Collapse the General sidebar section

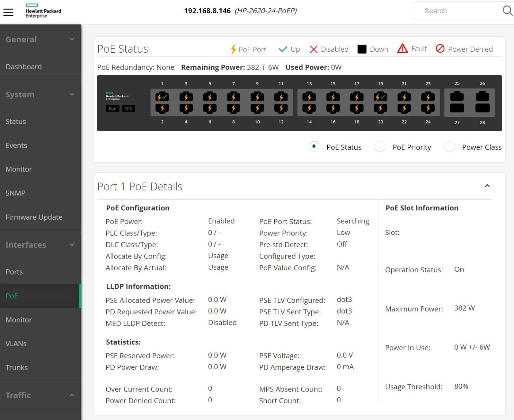coord(72,39)
